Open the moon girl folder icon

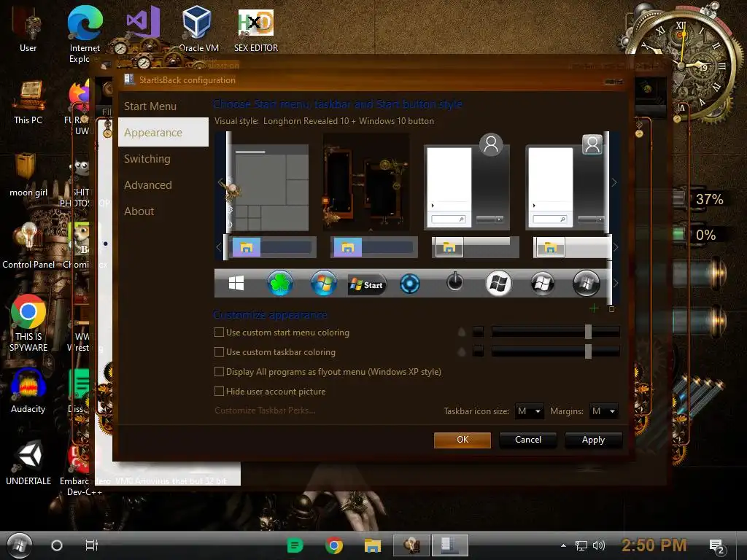(28, 175)
